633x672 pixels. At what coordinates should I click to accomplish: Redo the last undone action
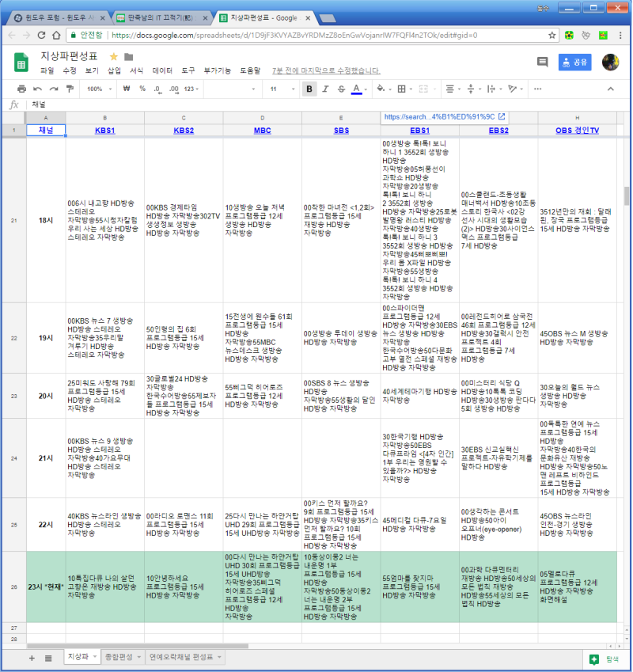pyautogui.click(x=54, y=89)
